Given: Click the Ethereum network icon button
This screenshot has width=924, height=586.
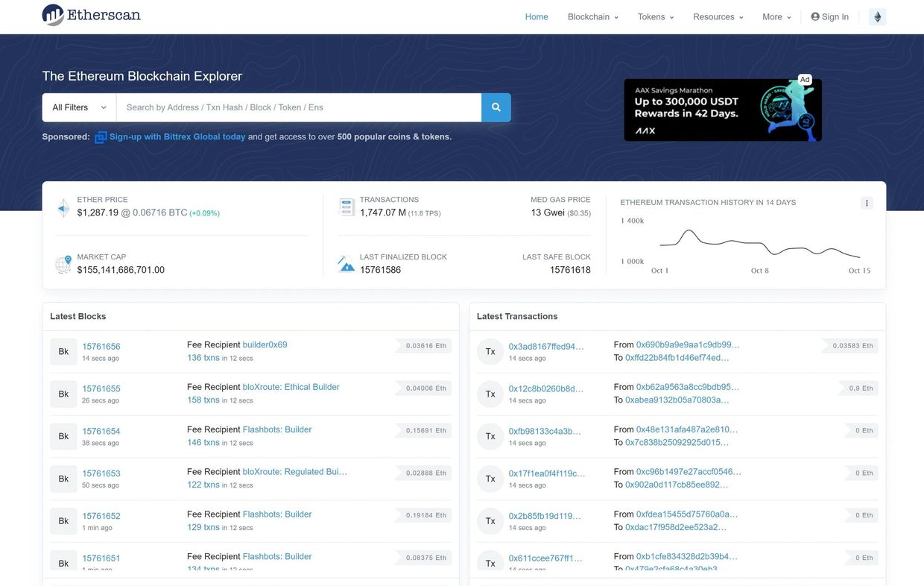Looking at the screenshot, I should (877, 16).
